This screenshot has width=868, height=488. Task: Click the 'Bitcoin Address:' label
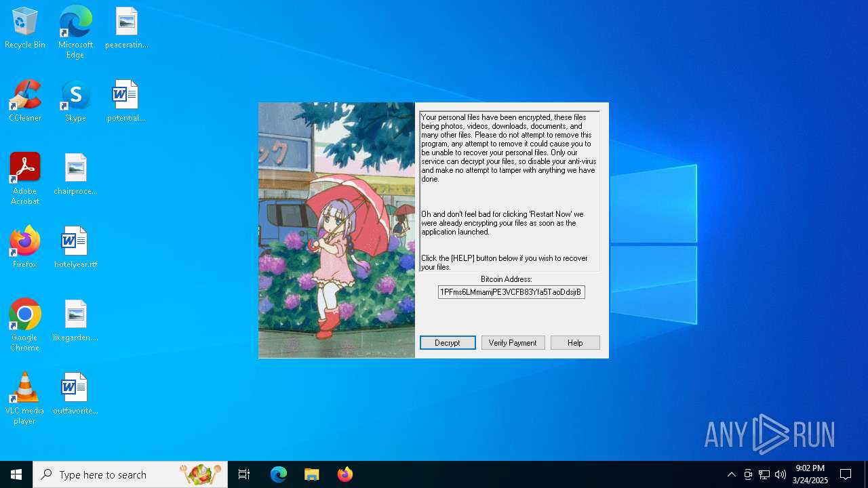[507, 279]
